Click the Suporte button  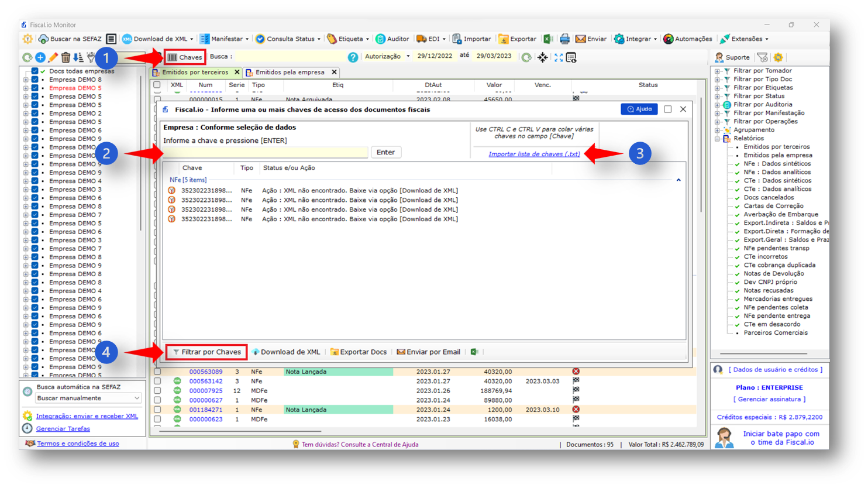[732, 57]
